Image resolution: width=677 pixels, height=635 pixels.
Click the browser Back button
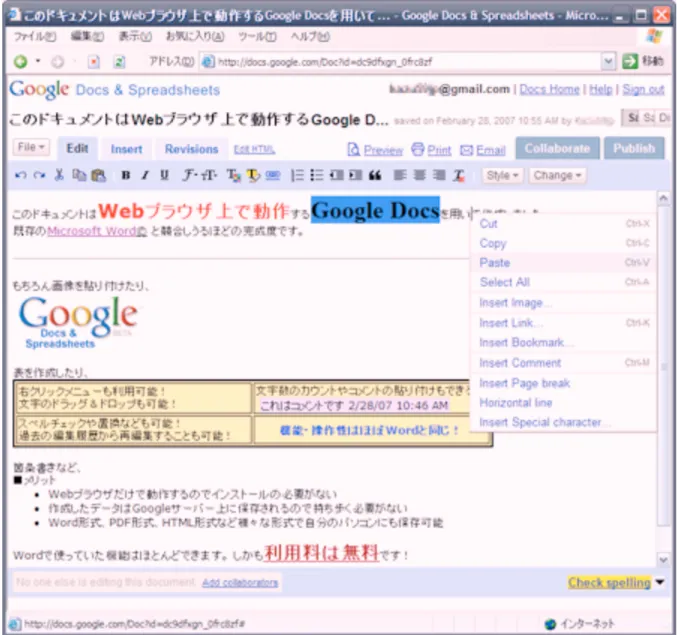20,62
